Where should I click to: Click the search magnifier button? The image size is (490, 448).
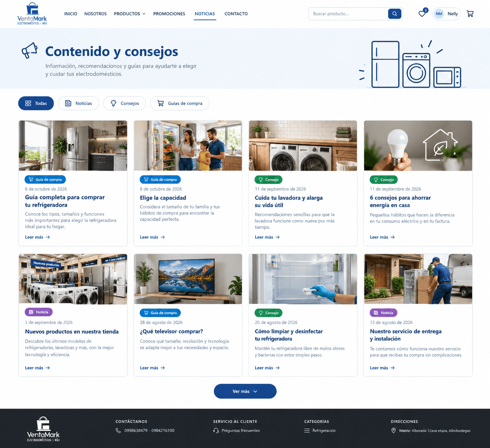point(394,14)
